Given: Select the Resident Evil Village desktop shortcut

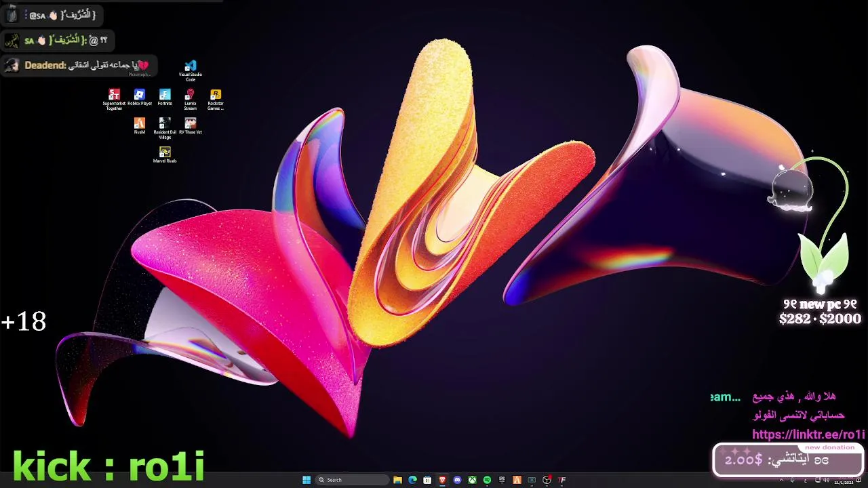Looking at the screenshot, I should tap(165, 128).
